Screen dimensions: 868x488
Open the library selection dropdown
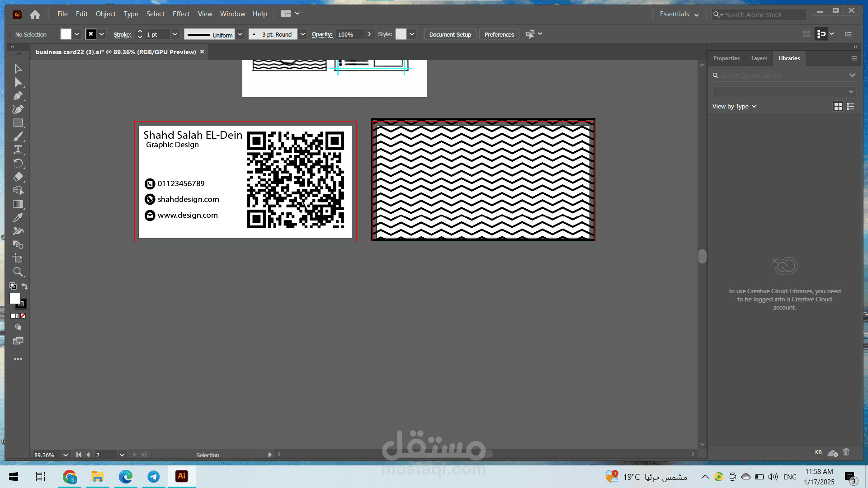[784, 92]
